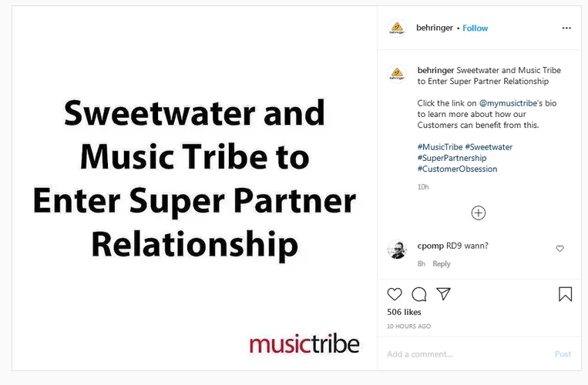Reply to cpomp's comment
The height and width of the screenshot is (385, 588).
(442, 263)
